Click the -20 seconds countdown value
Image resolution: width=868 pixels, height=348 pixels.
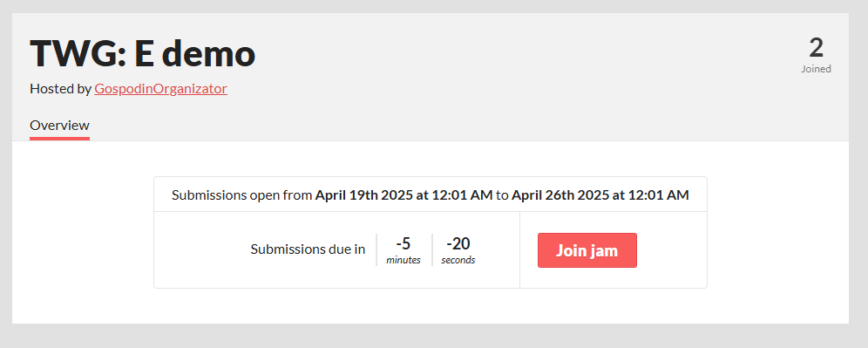[x=458, y=243]
